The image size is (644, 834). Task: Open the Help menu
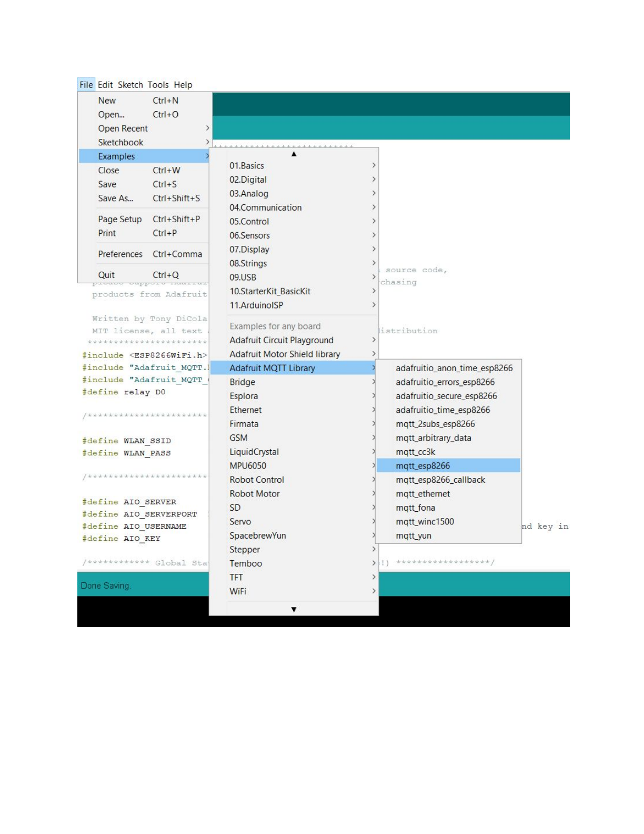[183, 85]
